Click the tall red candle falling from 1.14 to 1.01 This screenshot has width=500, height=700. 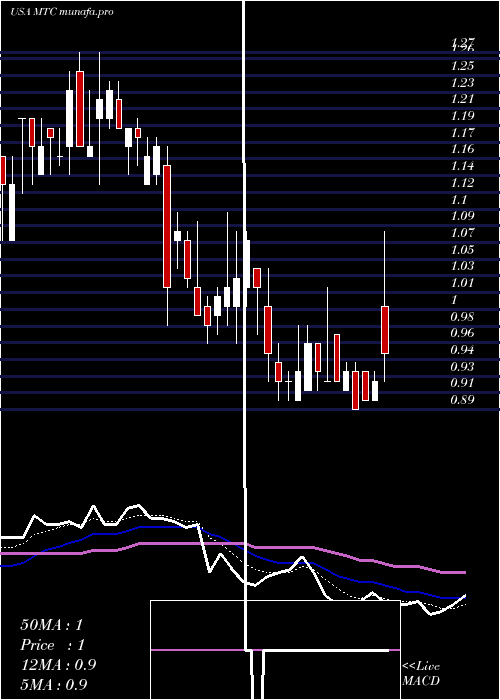pos(167,226)
